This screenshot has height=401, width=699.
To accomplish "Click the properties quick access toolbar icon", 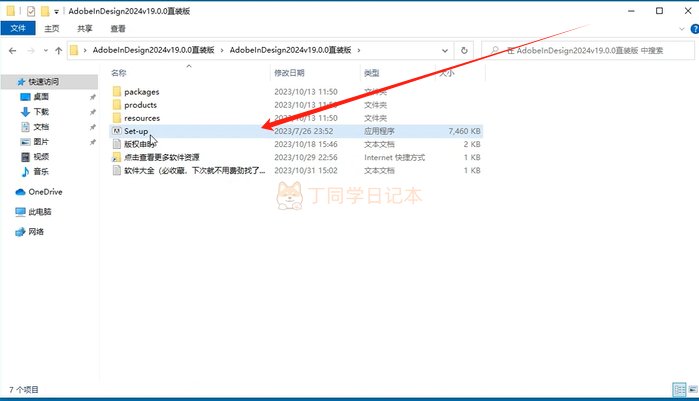I will tap(31, 11).
